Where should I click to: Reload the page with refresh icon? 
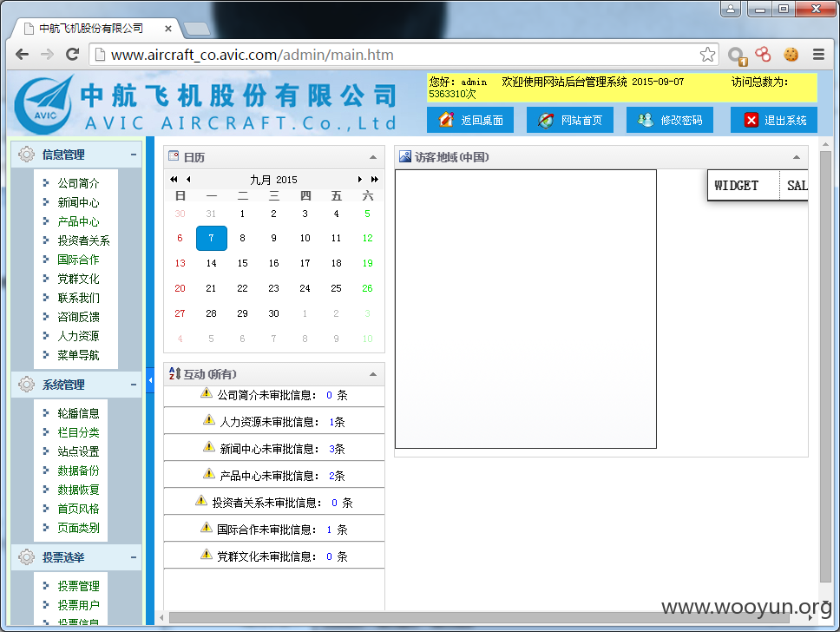(72, 54)
